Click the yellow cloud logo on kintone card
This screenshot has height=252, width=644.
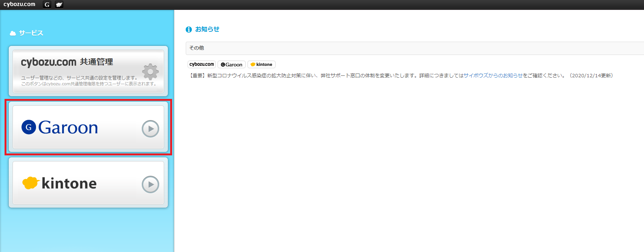[x=30, y=183]
